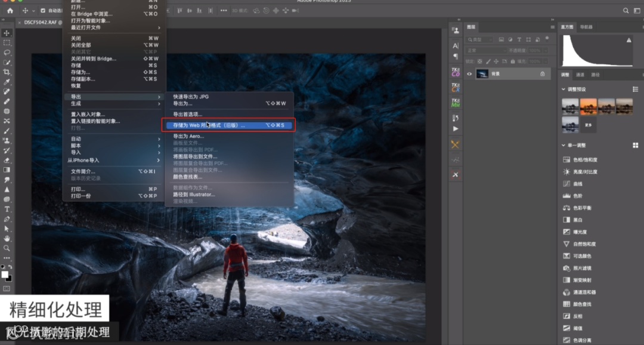This screenshot has width=644, height=345.
Task: Open the Character panel icon
Action: click(456, 45)
